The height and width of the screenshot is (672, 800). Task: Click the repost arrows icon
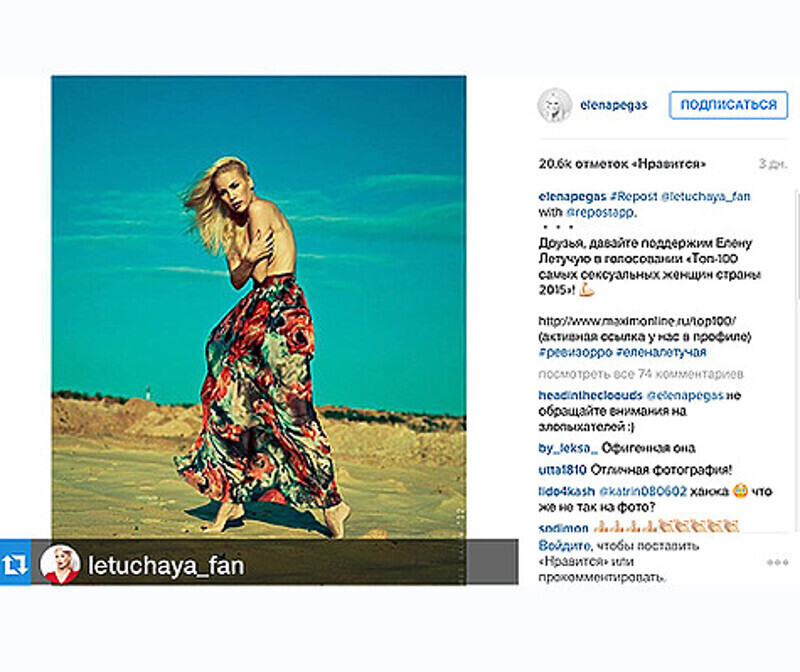[x=15, y=562]
